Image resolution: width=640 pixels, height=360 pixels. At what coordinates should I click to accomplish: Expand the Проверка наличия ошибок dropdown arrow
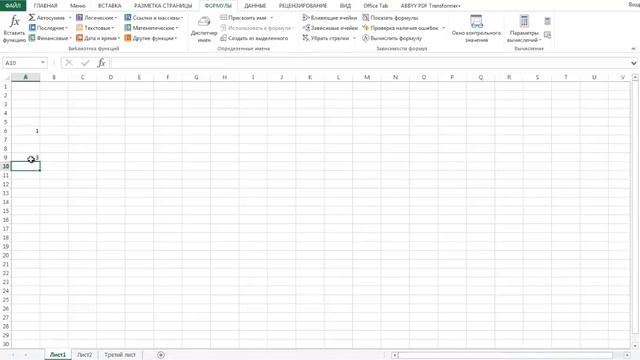pos(444,28)
